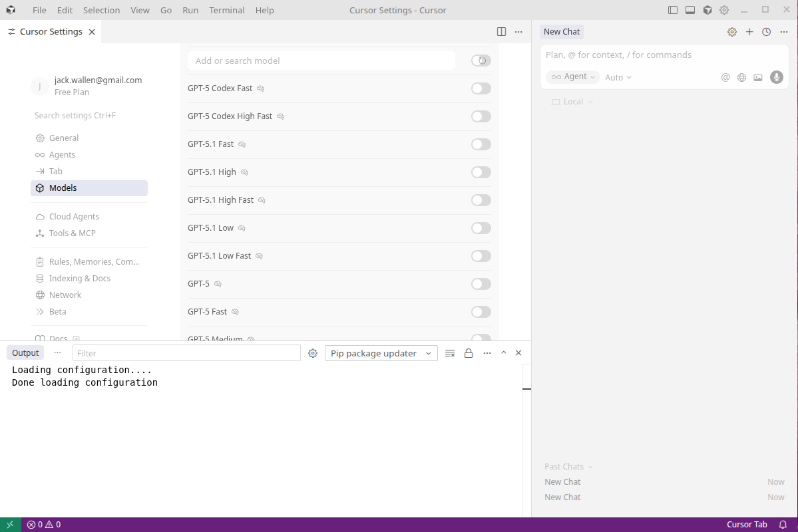The width and height of the screenshot is (798, 532).
Task: Click the globe web search icon
Action: pos(741,77)
